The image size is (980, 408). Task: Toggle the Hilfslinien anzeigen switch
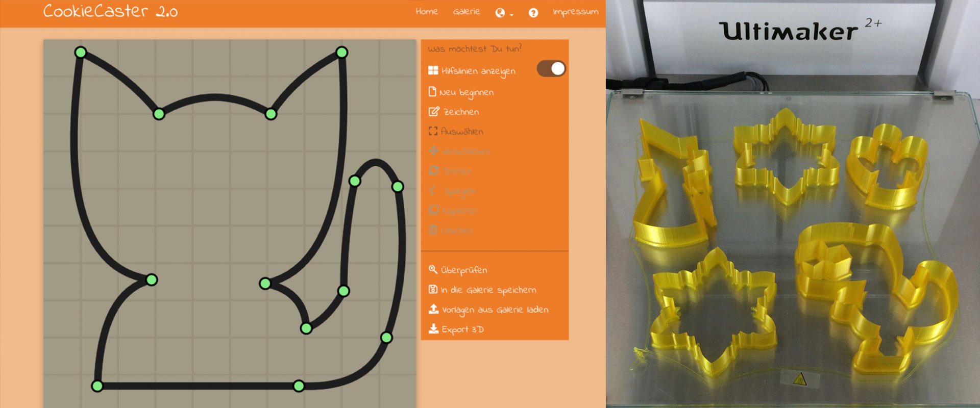[551, 69]
